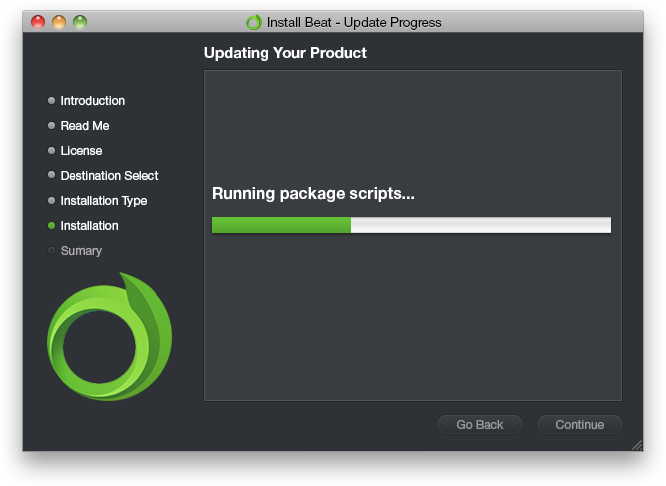This screenshot has height=486, width=666.
Task: Close the installer with red button
Action: click(38, 22)
